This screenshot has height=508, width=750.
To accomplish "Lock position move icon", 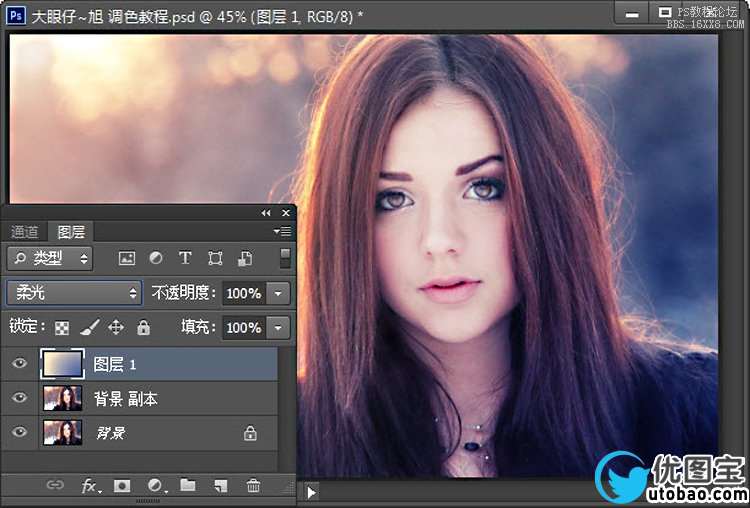I will pos(116,328).
